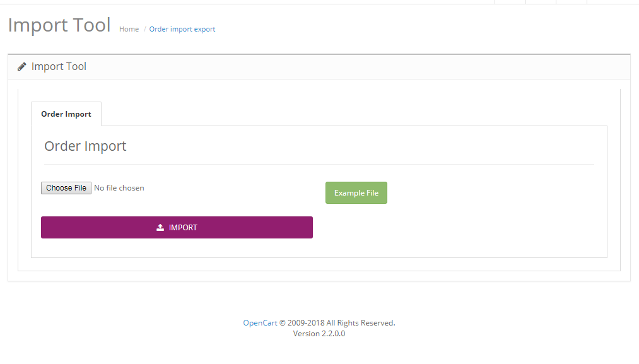The width and height of the screenshot is (639, 364).
Task: Click the 'No file chosen' text
Action: (119, 188)
